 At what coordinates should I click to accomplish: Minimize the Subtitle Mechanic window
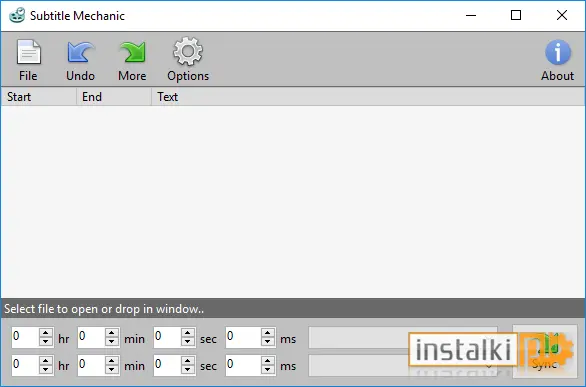coord(471,15)
